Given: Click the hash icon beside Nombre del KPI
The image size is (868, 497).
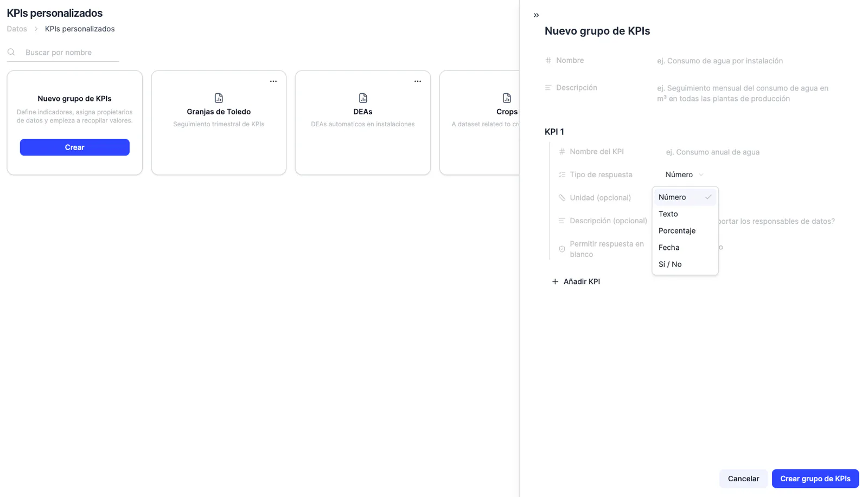Looking at the screenshot, I should tap(562, 152).
